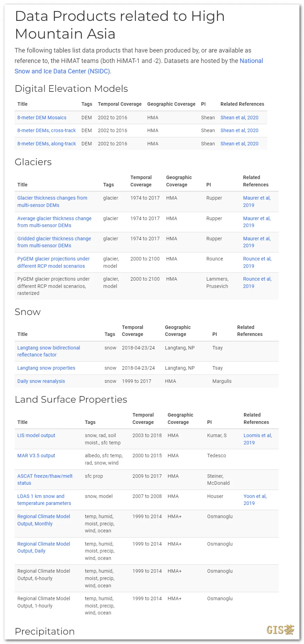Screen dimensions: 304x644
Task: Open LIS model output dataset
Action: tap(36, 435)
